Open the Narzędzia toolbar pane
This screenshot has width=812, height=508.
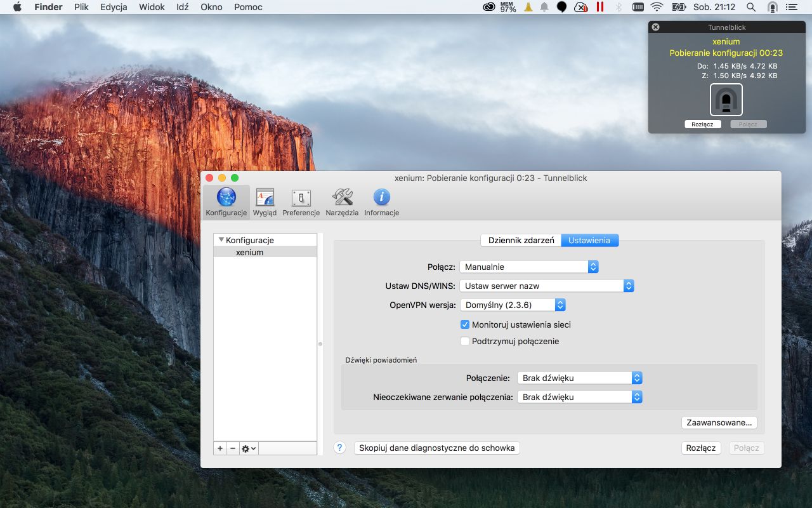coord(342,202)
